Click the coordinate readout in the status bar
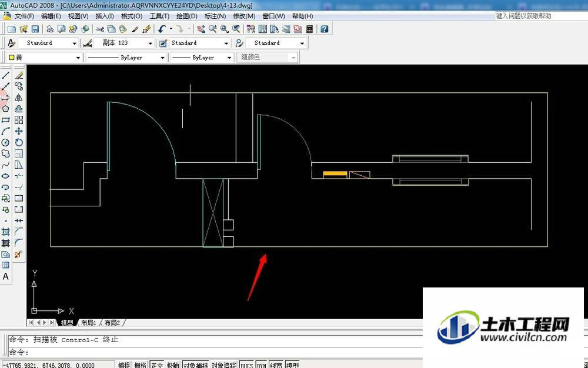This screenshot has width=588, height=368. (x=58, y=364)
